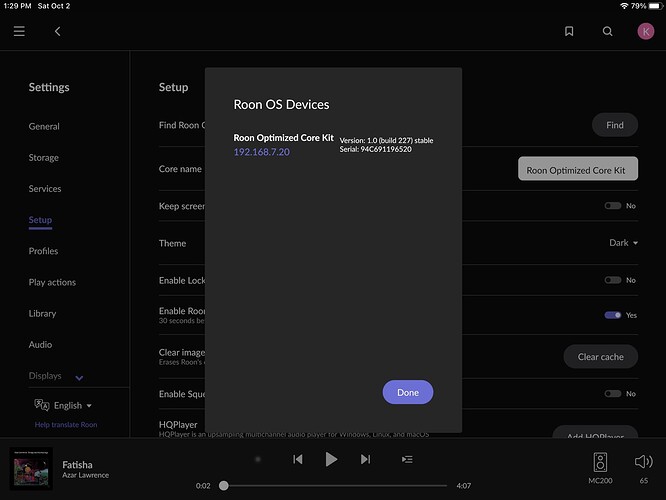This screenshot has height=500, width=666.
Task: Toggle the Keep screen on switch
Action: 612,206
